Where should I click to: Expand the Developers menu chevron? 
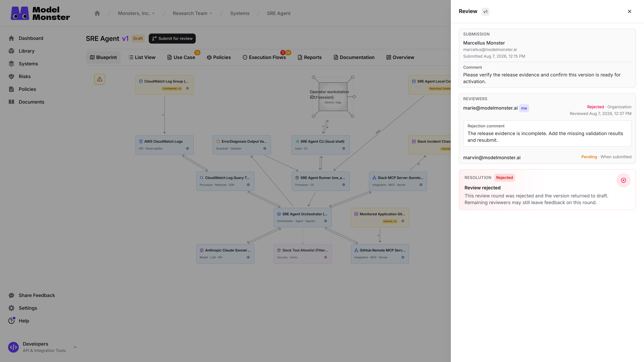[75, 347]
